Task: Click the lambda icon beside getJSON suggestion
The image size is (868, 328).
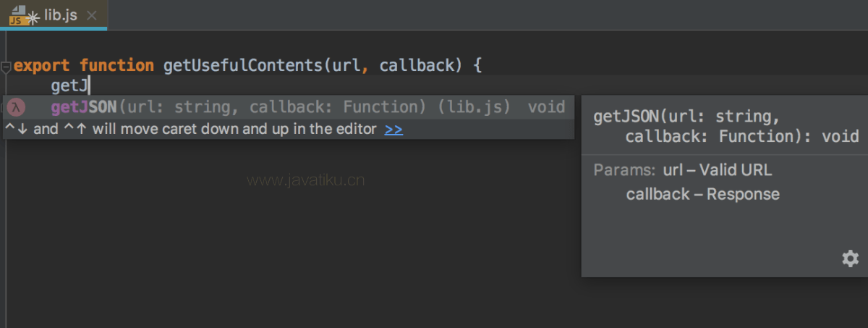Action: (x=17, y=108)
